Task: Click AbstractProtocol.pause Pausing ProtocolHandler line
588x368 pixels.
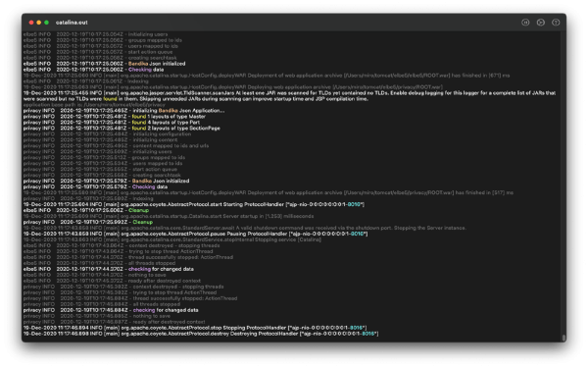Action: coord(196,234)
